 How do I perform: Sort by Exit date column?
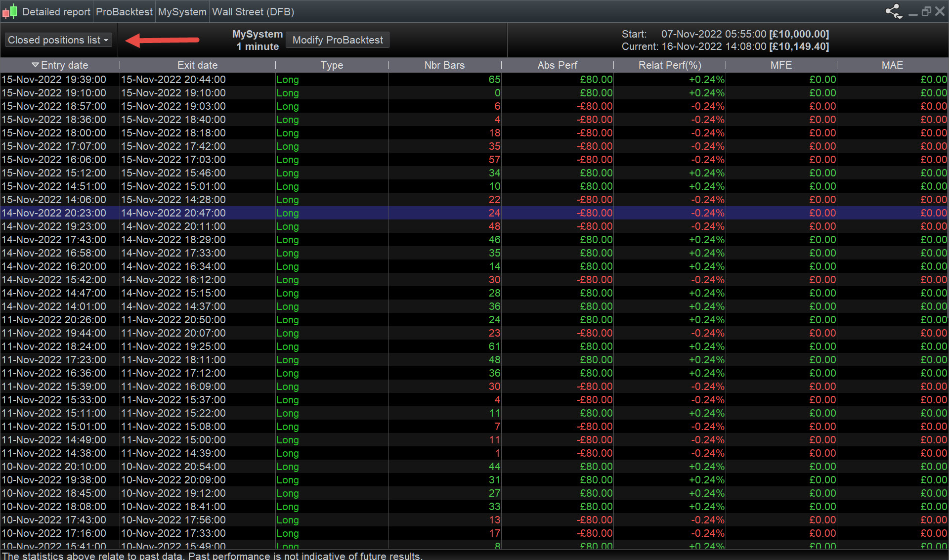[x=197, y=65]
